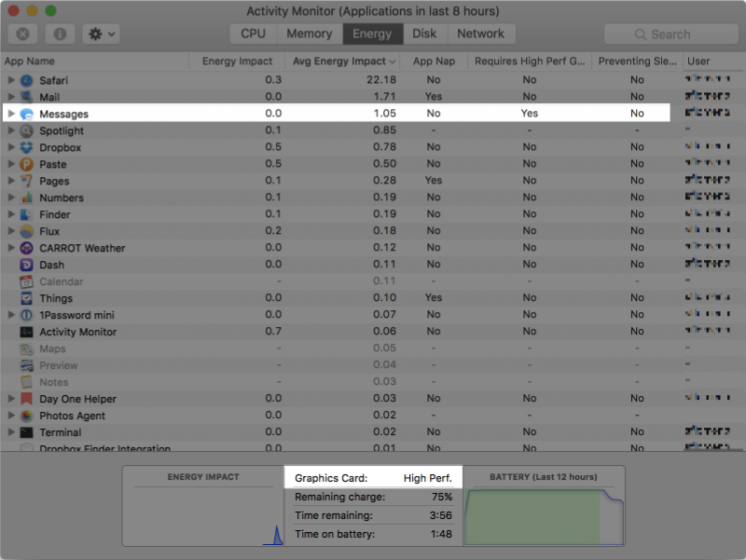Sort by User column header

click(713, 61)
